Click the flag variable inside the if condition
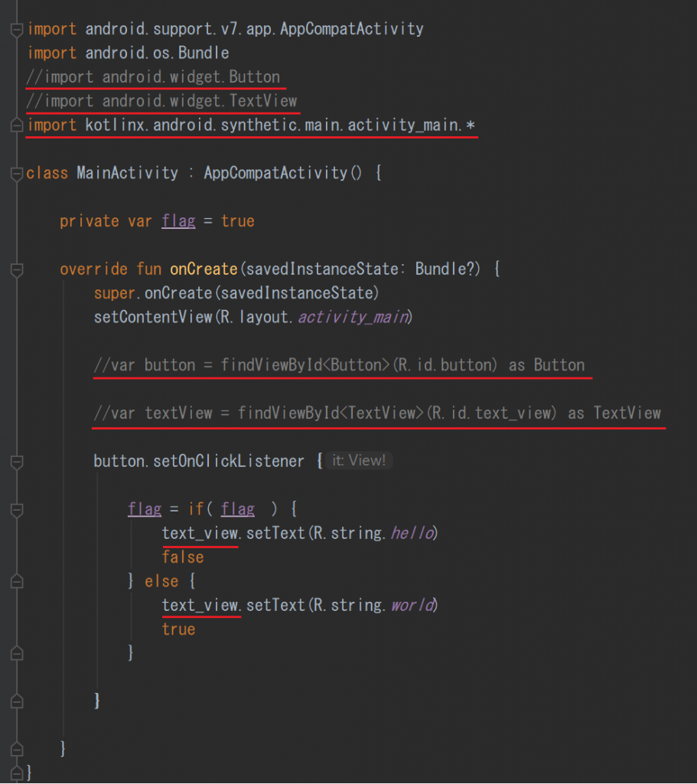The width and height of the screenshot is (697, 784). click(237, 508)
